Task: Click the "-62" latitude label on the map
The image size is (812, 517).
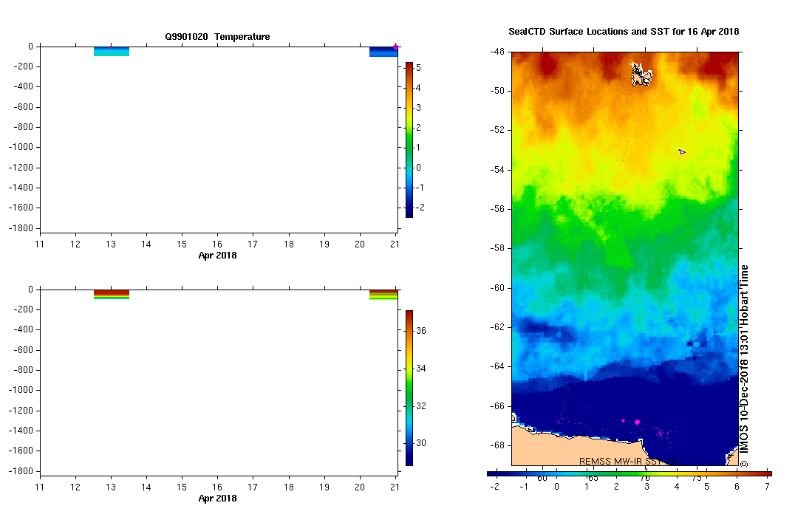Action: pyautogui.click(x=497, y=327)
